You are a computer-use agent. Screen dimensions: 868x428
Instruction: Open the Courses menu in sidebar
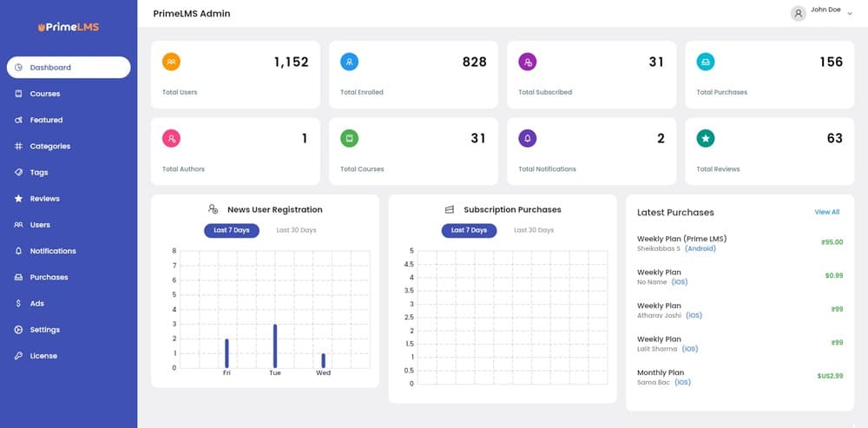pos(44,94)
